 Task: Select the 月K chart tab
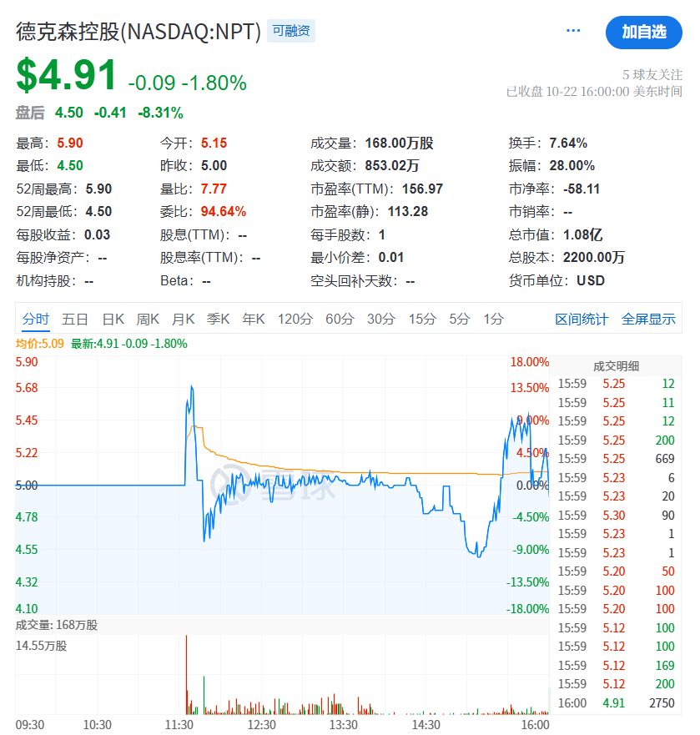tap(184, 319)
